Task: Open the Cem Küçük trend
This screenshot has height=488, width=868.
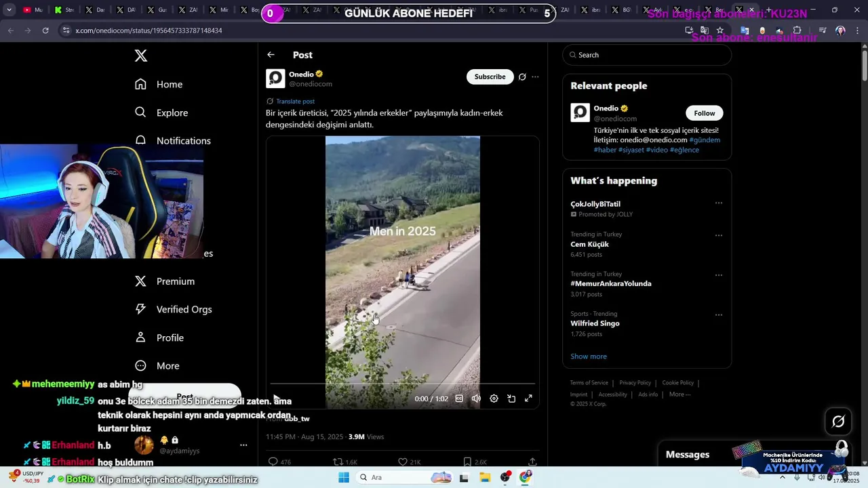Action: (x=589, y=244)
